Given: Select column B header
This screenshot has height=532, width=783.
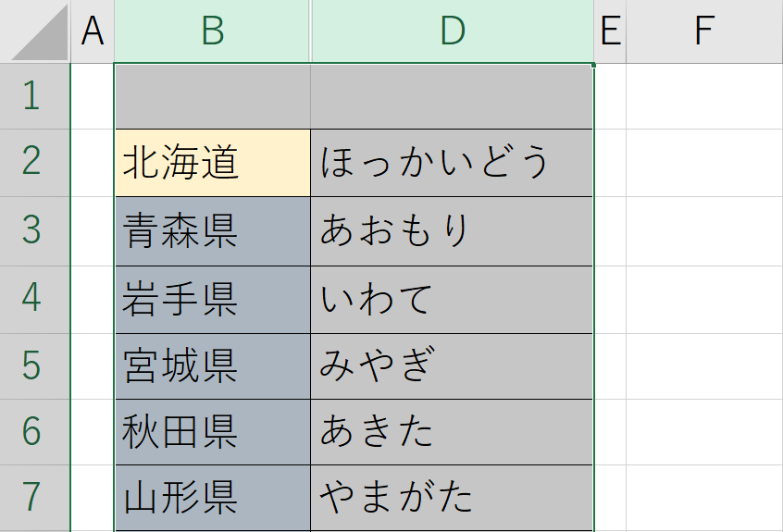Looking at the screenshot, I should [212, 31].
